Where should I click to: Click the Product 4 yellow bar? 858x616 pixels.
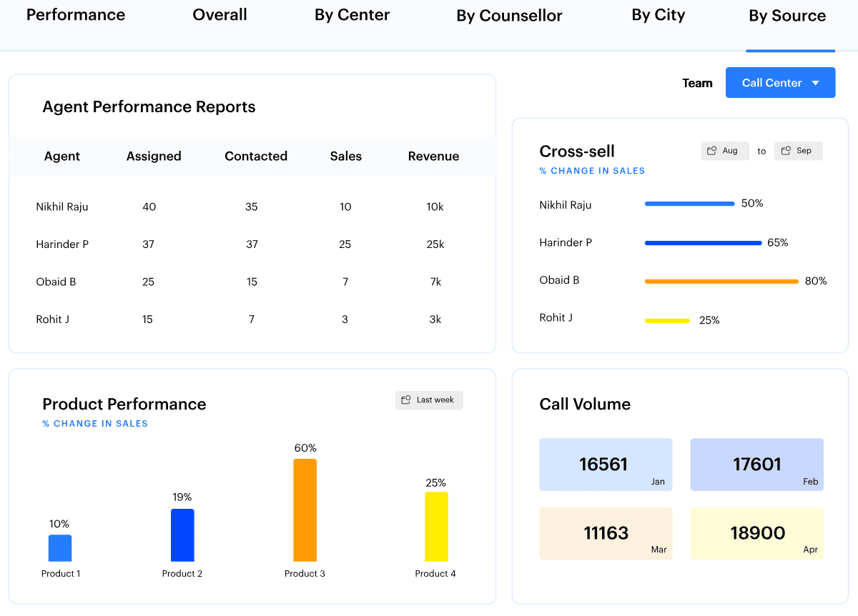[436, 527]
